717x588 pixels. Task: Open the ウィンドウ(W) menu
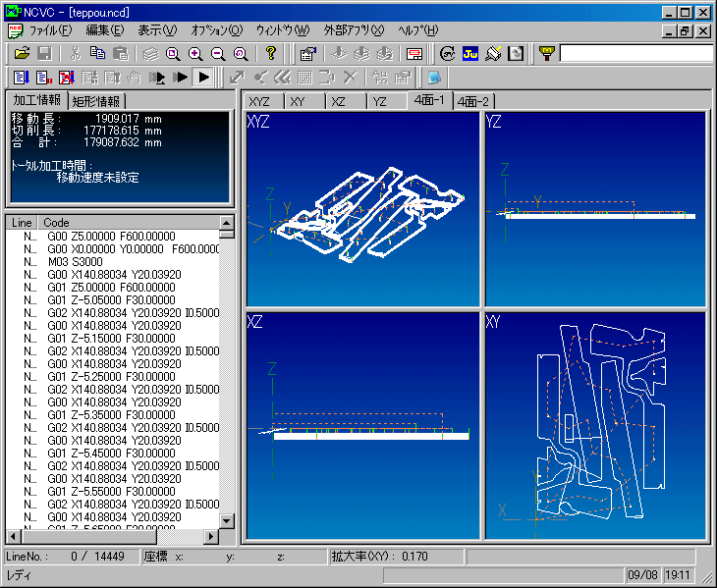[x=283, y=30]
